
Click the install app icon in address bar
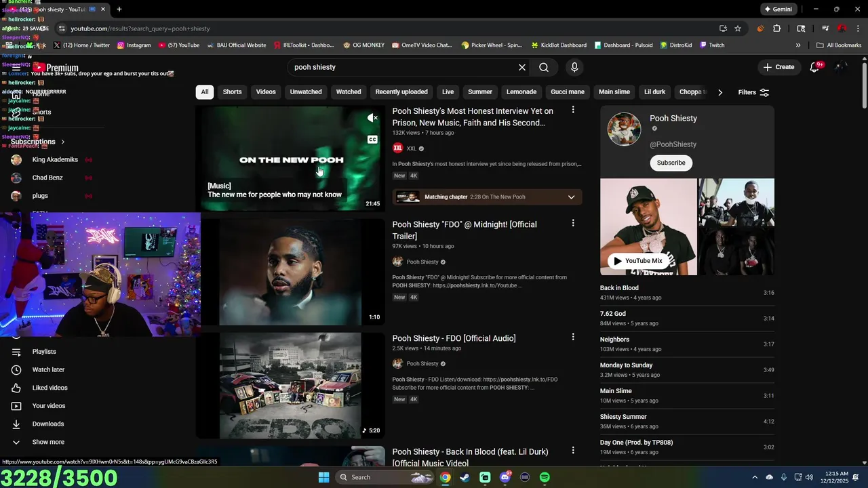tap(723, 28)
